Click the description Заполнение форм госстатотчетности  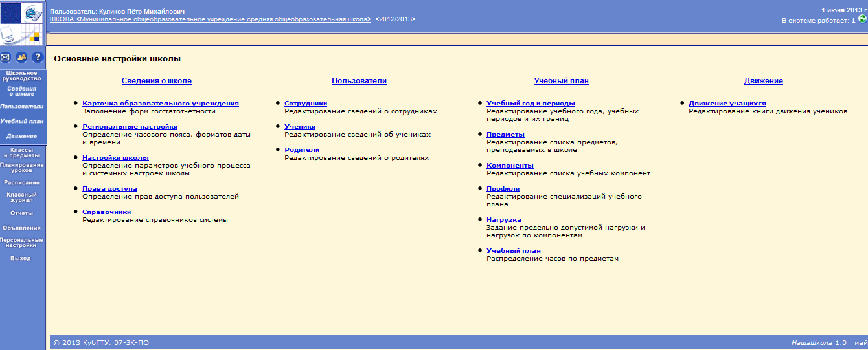(x=149, y=111)
